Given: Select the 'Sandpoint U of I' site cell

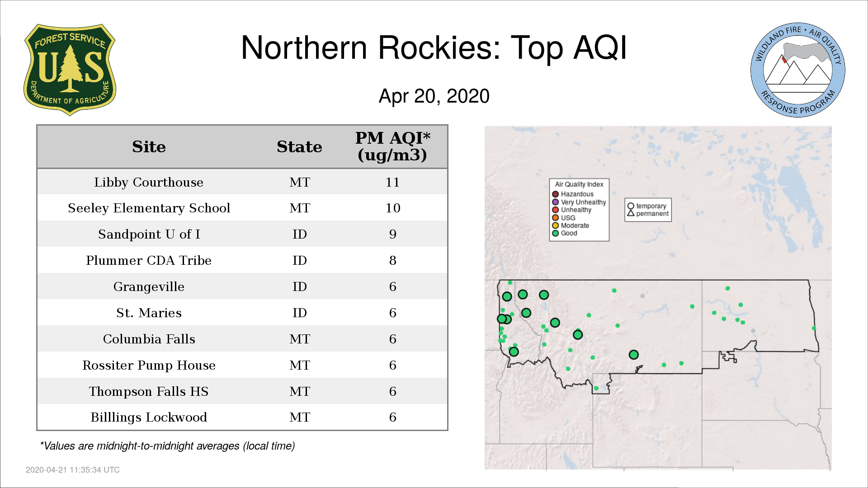Looking at the screenshot, I should [x=149, y=234].
